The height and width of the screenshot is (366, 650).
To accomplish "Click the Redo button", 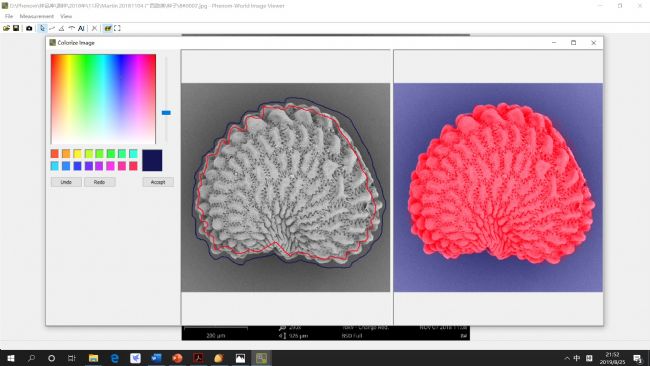I will point(99,182).
